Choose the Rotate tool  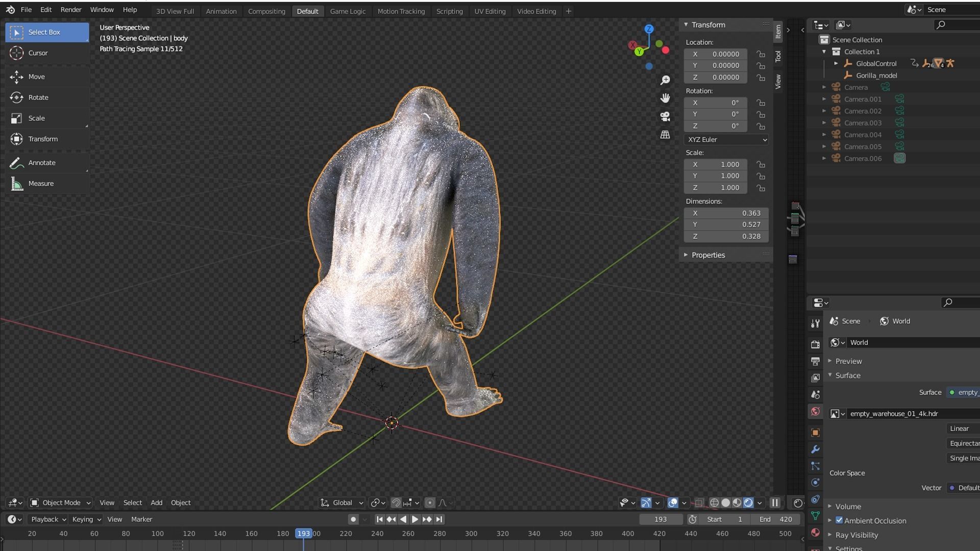47,97
